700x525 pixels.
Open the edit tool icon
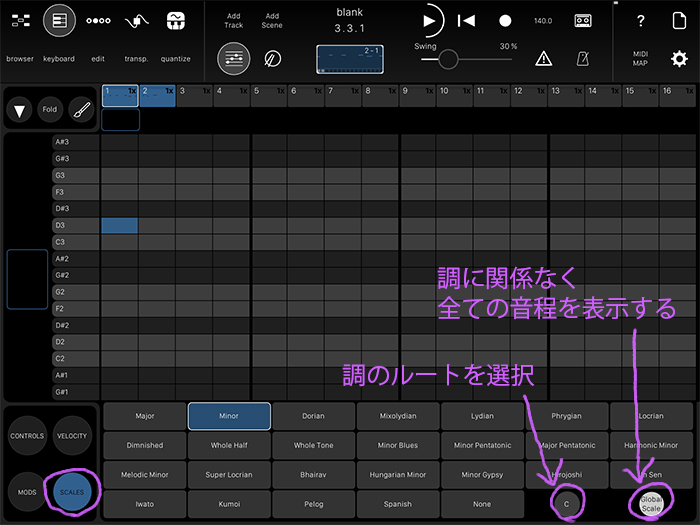(x=98, y=21)
